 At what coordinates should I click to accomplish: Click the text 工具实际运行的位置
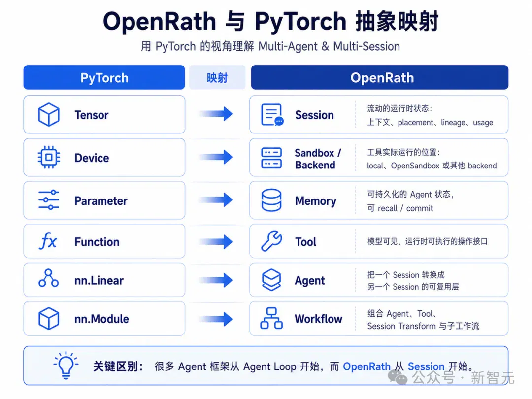click(403, 152)
